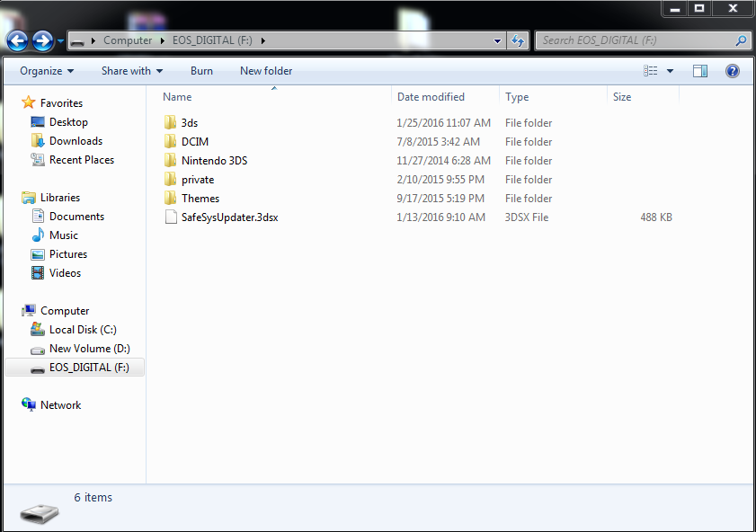Toggle the preview pane
Image resolution: width=756 pixels, height=532 pixels.
coord(700,71)
